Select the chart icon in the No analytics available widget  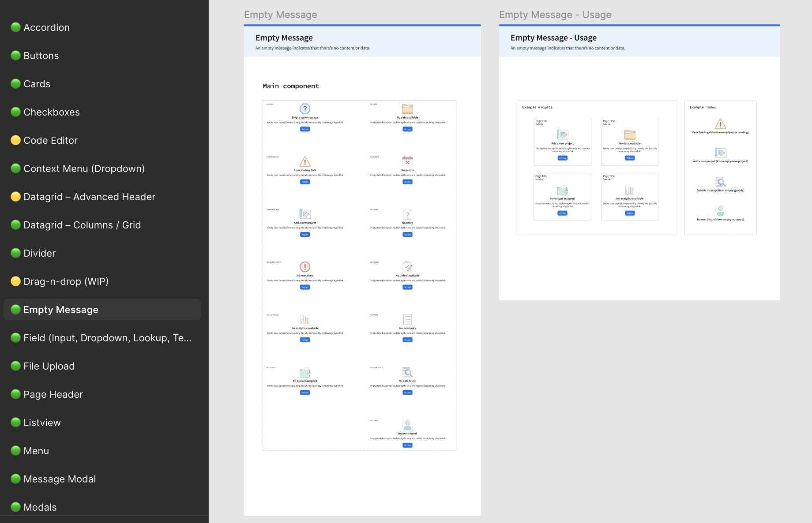pyautogui.click(x=630, y=190)
